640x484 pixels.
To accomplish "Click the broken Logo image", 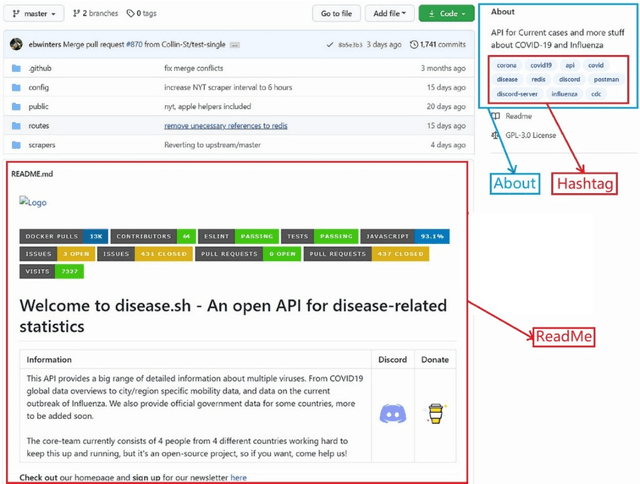I will coord(33,202).
